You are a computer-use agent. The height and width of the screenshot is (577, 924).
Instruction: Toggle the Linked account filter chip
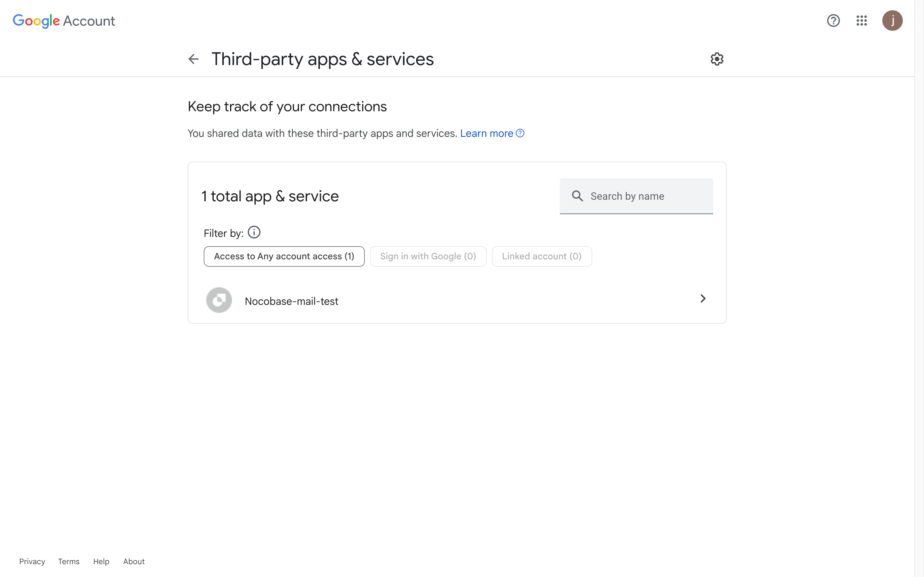click(x=542, y=256)
